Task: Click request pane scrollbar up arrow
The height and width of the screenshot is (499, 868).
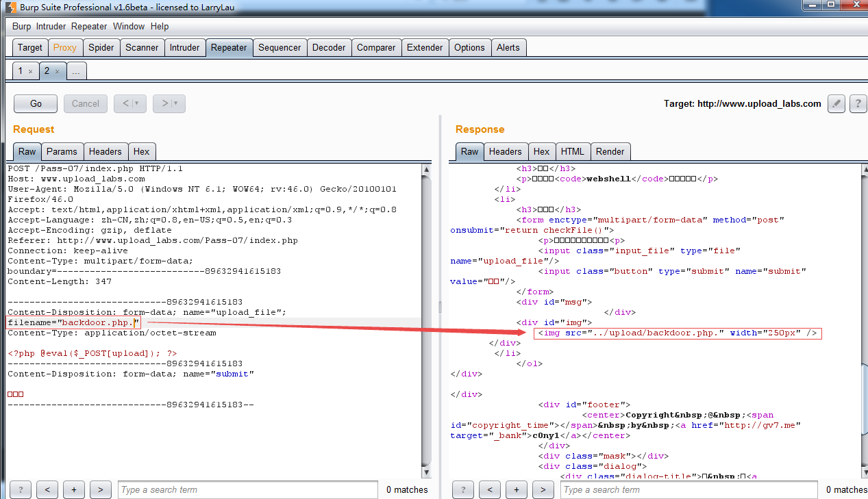Action: point(426,168)
